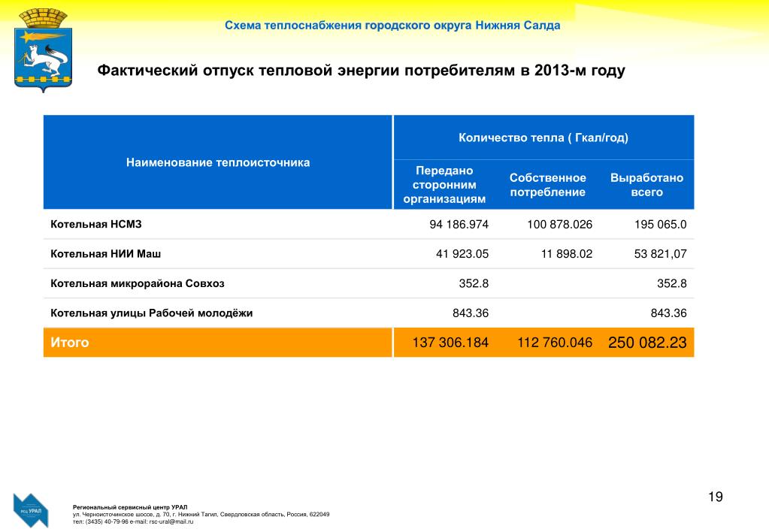The image size is (769, 532).
Task: Click transferred value '352.8' in Совхоз row
Action: click(474, 283)
